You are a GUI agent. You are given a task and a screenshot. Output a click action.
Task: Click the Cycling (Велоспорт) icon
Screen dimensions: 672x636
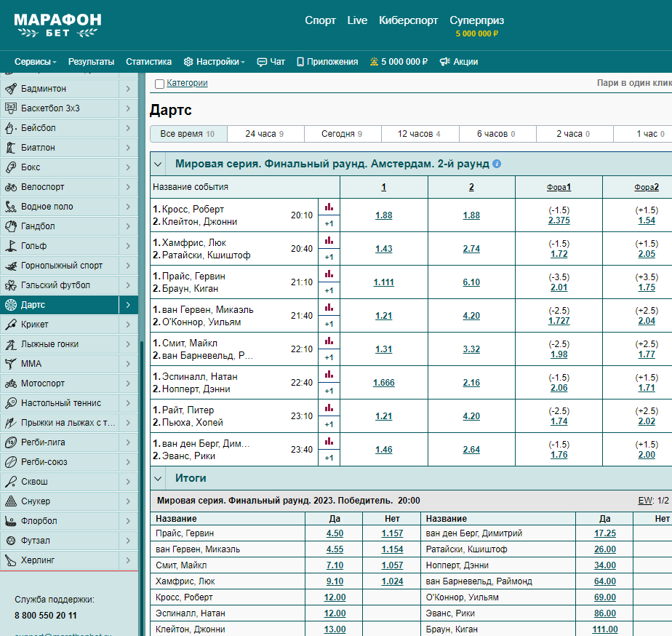click(11, 187)
